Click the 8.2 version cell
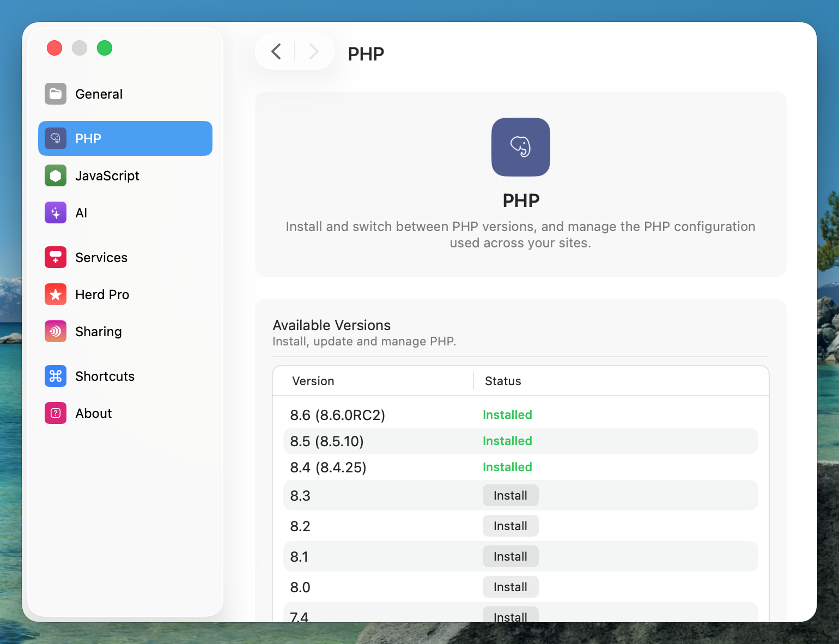Image resolution: width=839 pixels, height=644 pixels. tap(300, 526)
